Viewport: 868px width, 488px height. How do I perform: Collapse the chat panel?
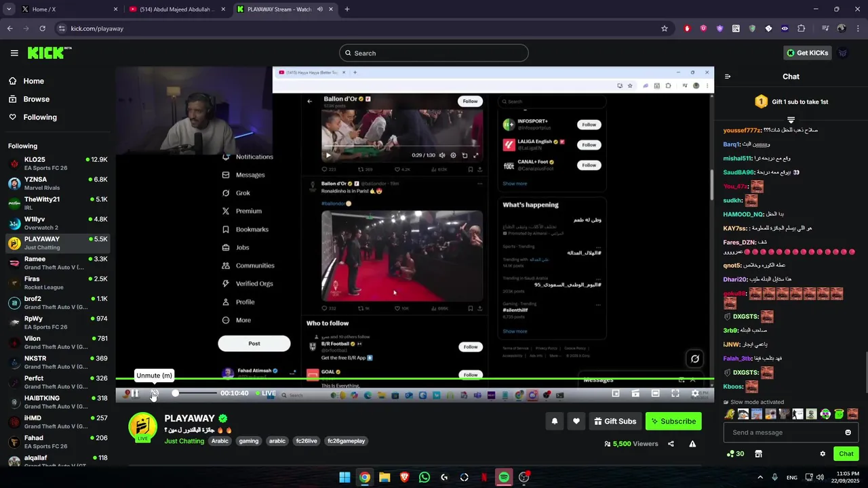[728, 77]
